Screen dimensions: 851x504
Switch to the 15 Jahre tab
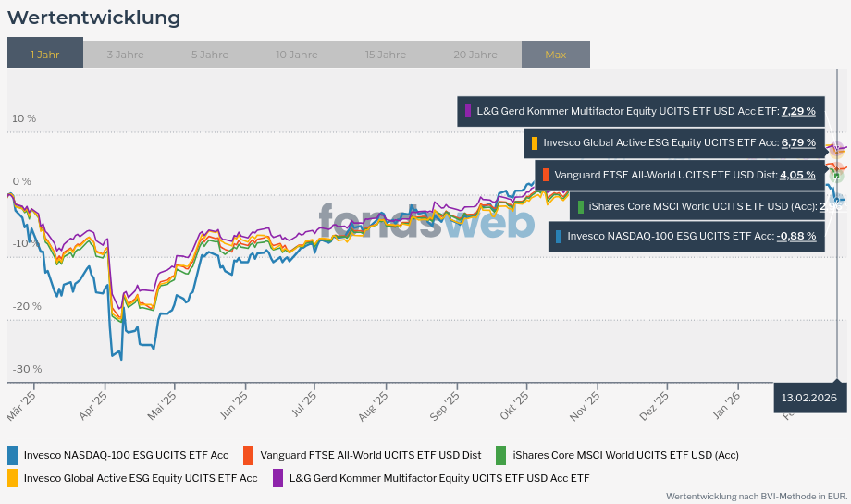[386, 55]
